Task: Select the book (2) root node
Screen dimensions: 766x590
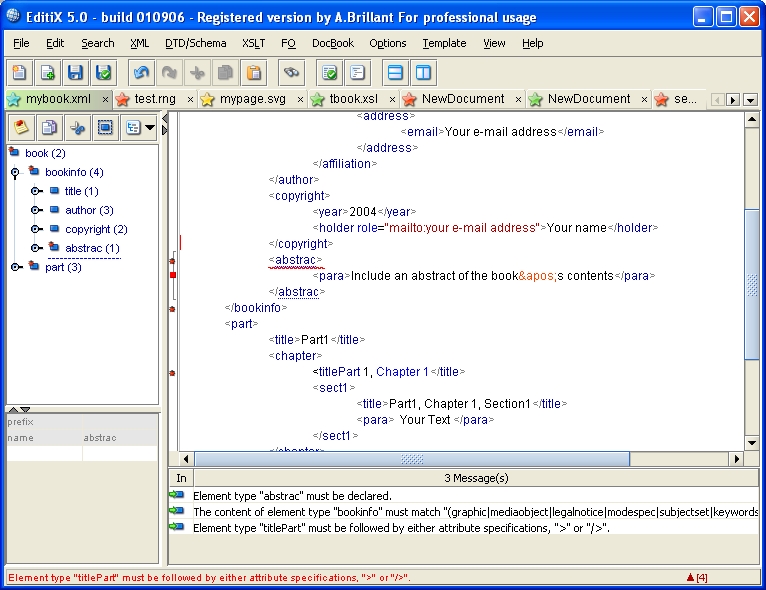Action: (45, 153)
